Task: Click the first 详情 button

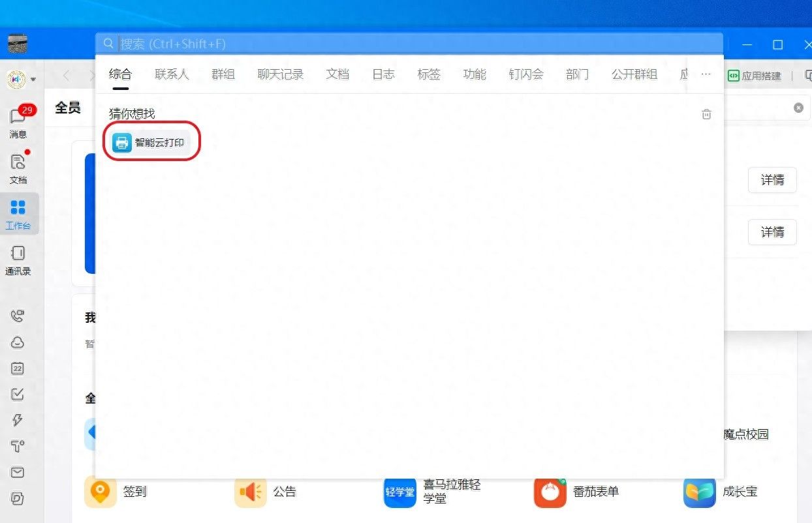Action: coord(772,180)
